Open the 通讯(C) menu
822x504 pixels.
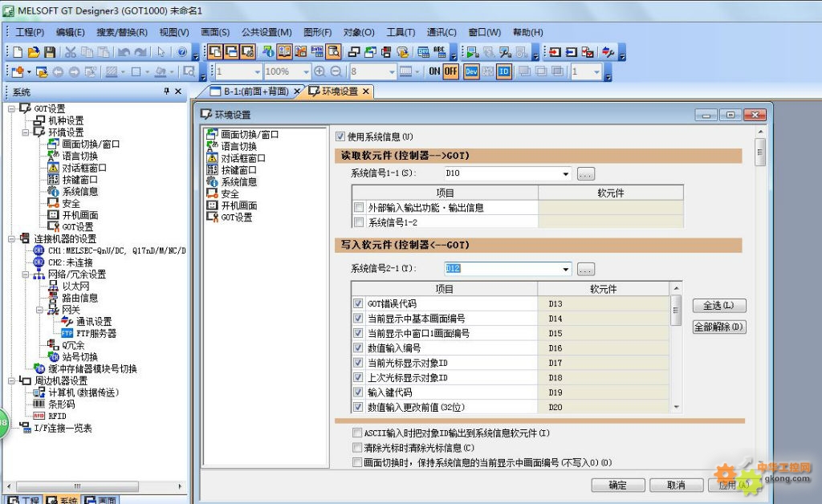pos(442,32)
